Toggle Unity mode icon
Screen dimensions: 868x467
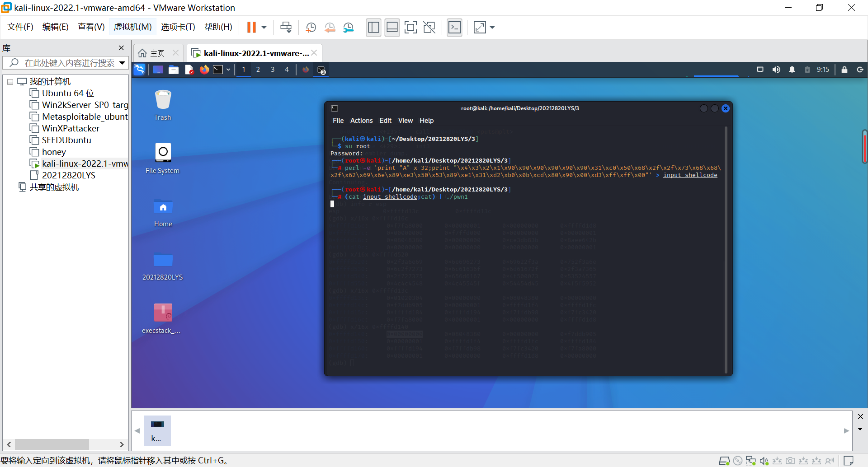click(x=429, y=27)
